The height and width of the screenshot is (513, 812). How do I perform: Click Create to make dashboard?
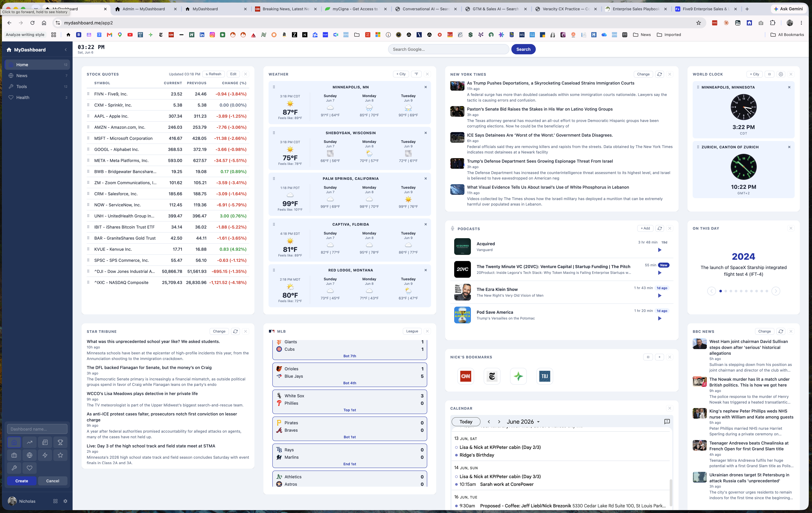click(x=22, y=481)
